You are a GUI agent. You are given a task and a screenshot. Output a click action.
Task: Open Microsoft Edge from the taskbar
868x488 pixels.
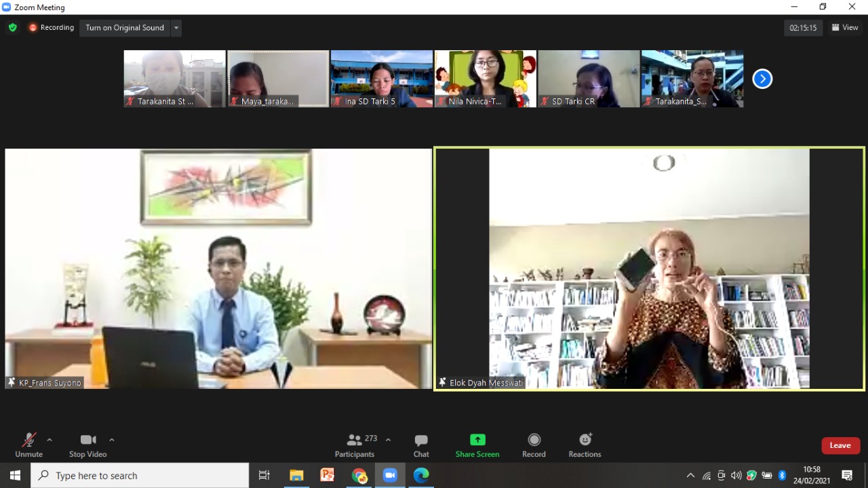(x=421, y=475)
